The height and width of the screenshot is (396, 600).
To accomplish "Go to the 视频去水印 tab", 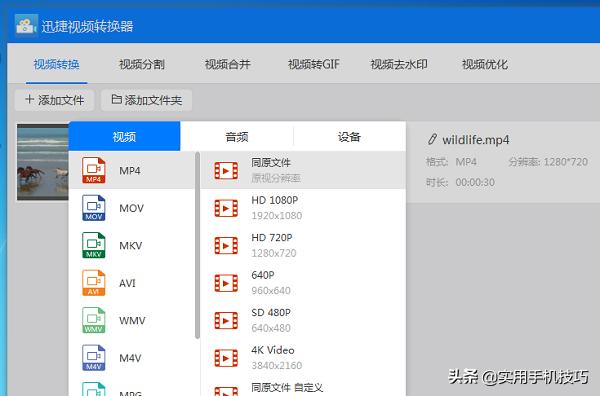I will point(399,64).
